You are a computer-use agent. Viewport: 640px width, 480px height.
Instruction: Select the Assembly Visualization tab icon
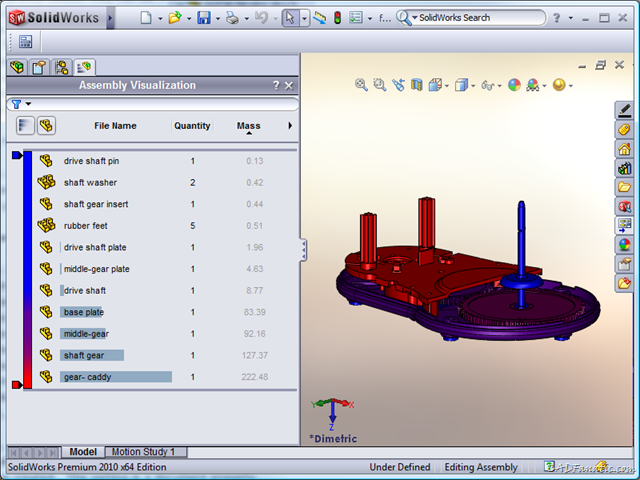(x=84, y=67)
